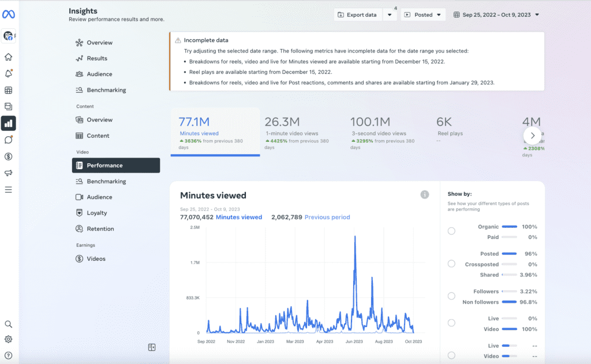The image size is (591, 364).
Task: Click the Export data button
Action: click(357, 15)
